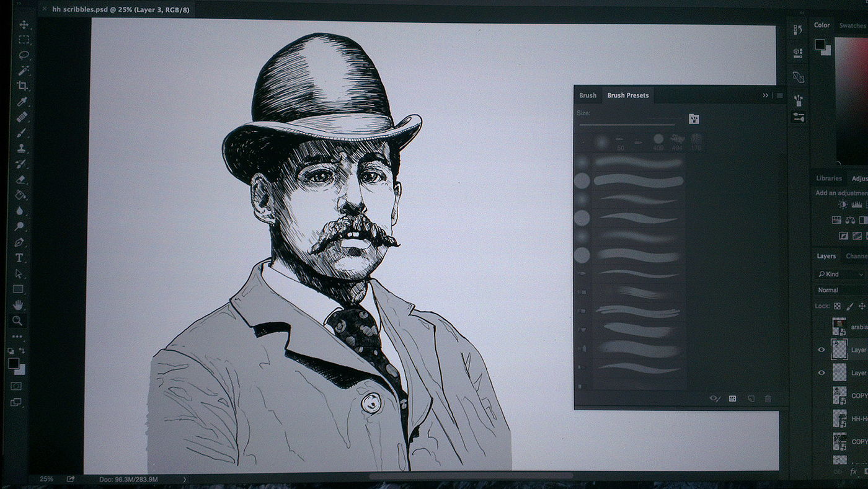Viewport: 868px width, 489px height.
Task: Switch to the Hand tool
Action: [x=18, y=304]
